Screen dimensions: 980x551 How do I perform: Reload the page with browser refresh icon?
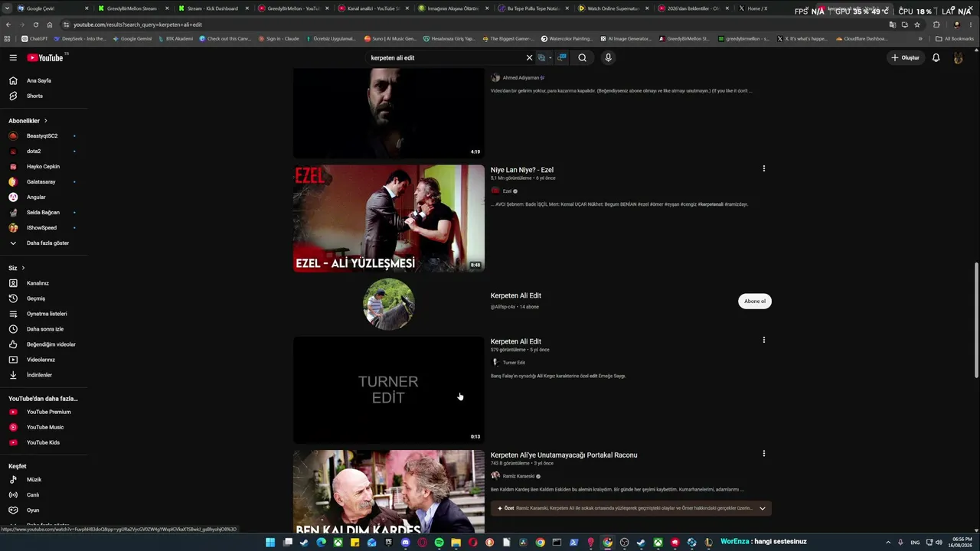click(35, 24)
